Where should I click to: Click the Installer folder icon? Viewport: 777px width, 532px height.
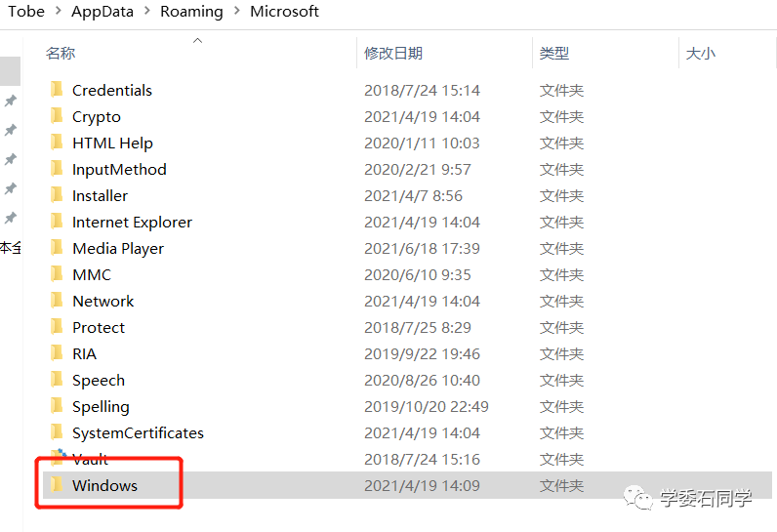[x=57, y=194]
